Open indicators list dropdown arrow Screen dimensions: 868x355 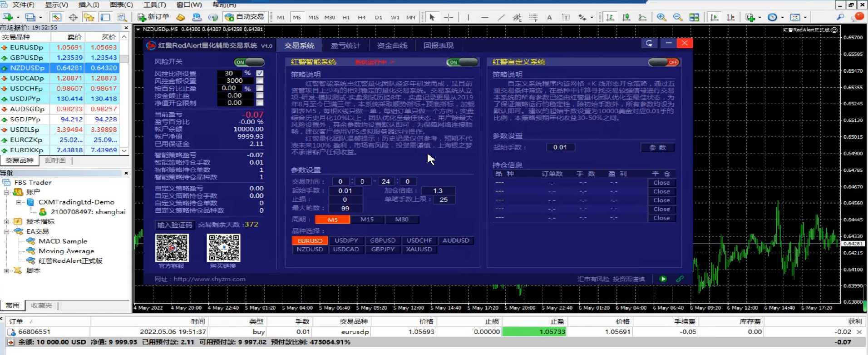[759, 18]
